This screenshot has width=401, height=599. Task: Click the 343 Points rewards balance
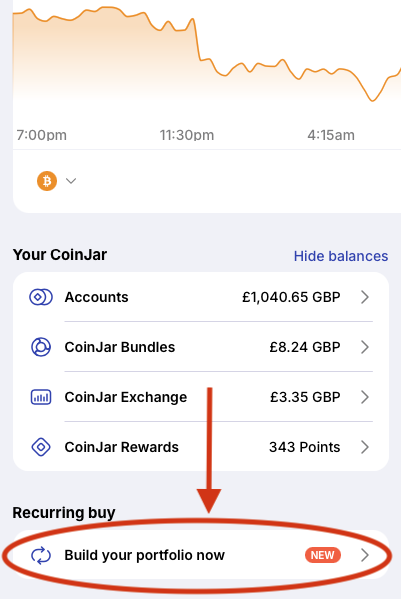[304, 447]
